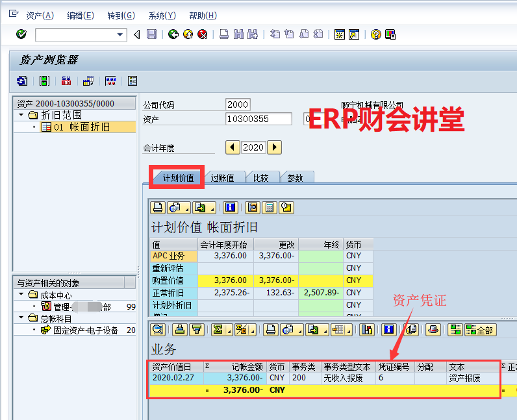517x420 pixels.
Task: Click the Save floppy disk icon
Action: tap(151, 34)
